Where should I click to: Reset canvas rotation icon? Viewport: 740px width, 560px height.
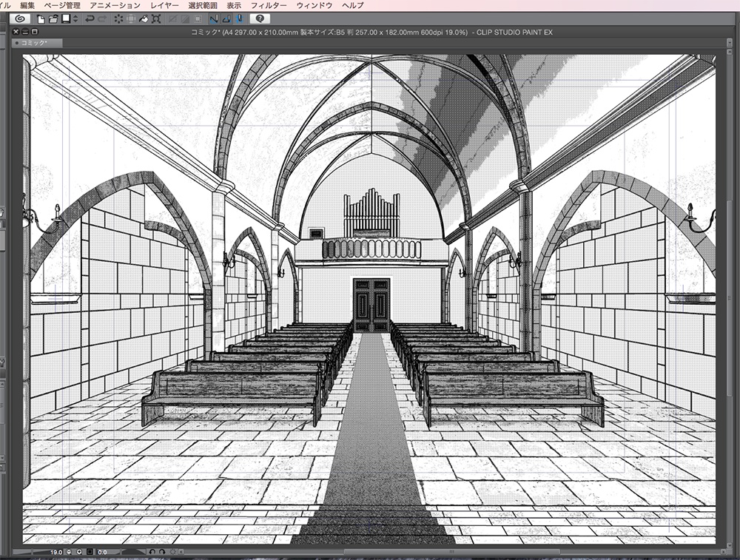pos(172,552)
